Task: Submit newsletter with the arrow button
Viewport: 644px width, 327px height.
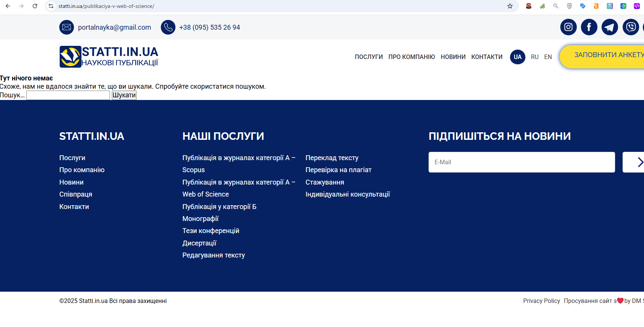Action: click(633, 162)
